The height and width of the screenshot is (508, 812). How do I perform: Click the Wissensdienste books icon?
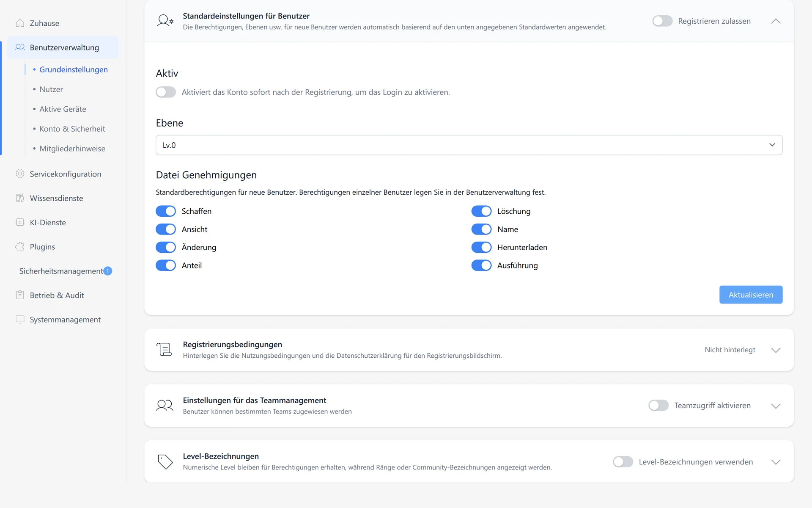[20, 198]
